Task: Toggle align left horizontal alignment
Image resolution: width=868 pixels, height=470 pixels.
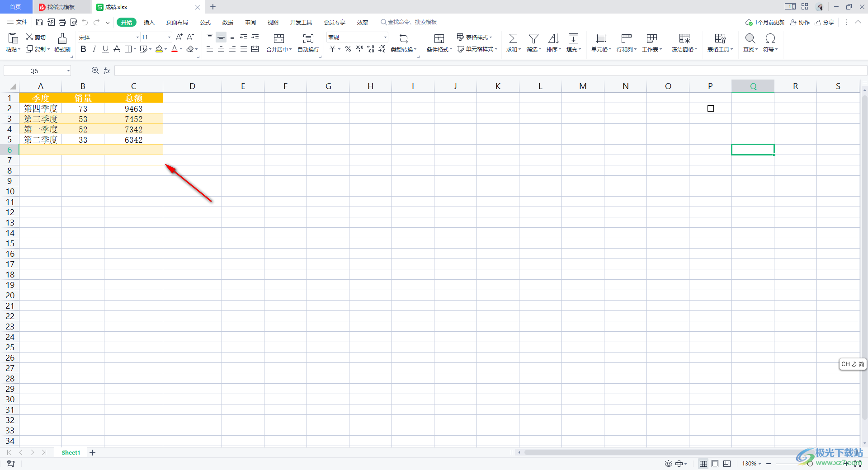Action: [x=210, y=49]
